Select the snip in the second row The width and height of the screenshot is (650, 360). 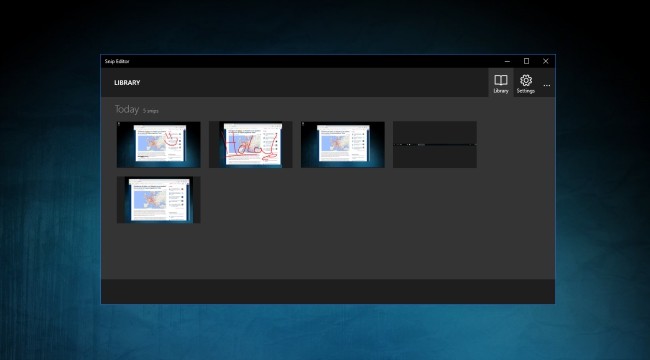[159, 200]
